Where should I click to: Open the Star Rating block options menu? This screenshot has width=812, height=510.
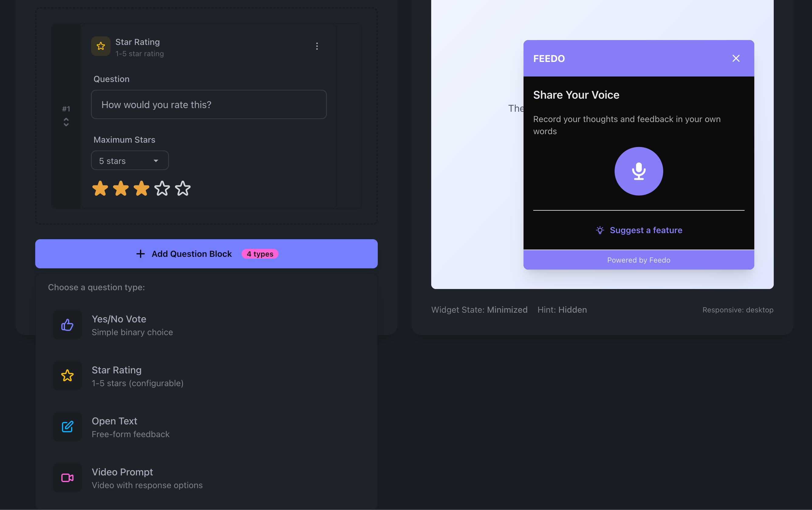tap(317, 46)
